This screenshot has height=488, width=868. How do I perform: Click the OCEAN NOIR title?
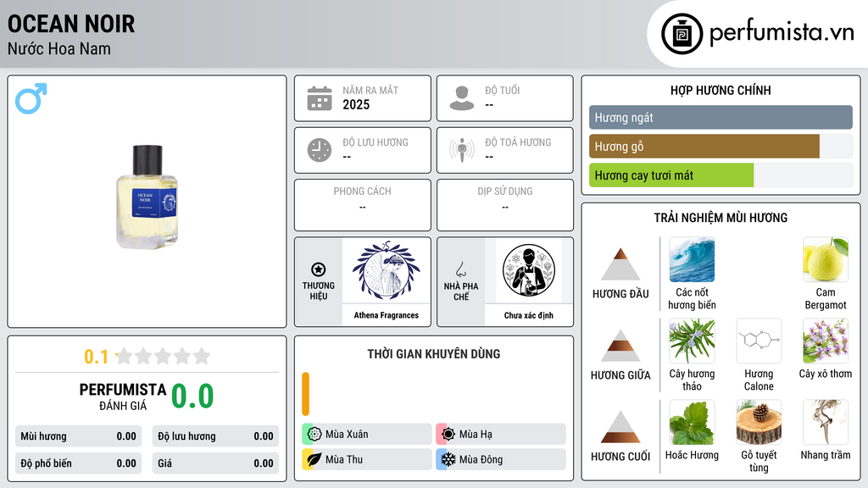[71, 24]
